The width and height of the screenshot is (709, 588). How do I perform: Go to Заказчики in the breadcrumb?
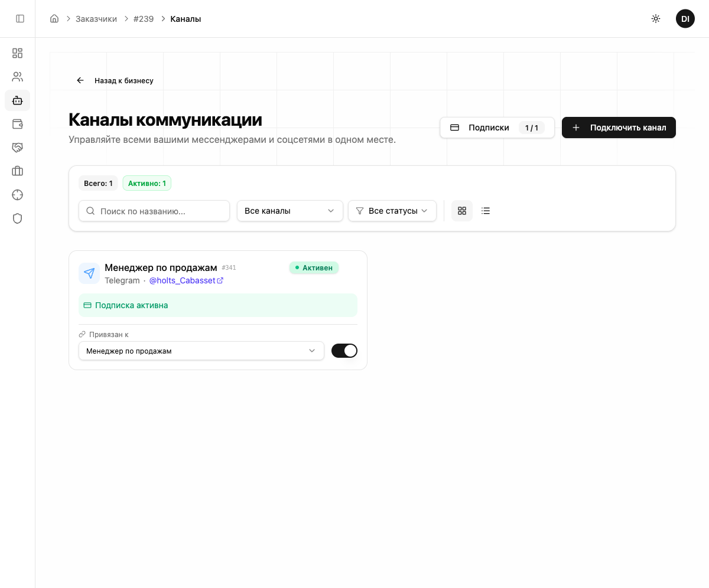click(x=96, y=19)
